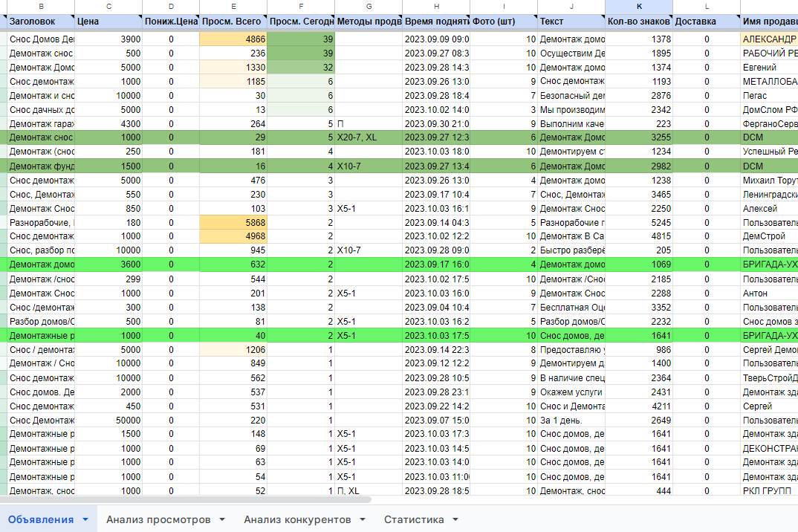Select the Заголовок header cell
798x532 pixels.
click(x=41, y=22)
